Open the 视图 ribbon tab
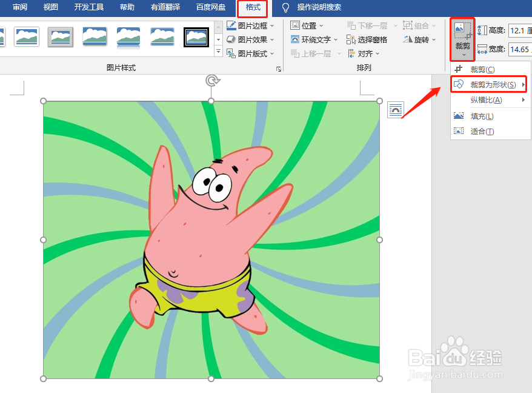Screen dimensions: 532x393 click(50, 7)
